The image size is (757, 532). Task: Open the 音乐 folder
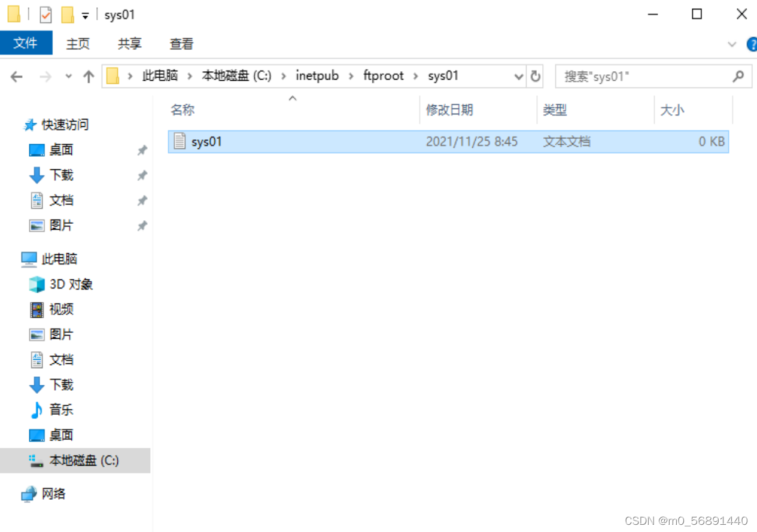[x=61, y=409]
